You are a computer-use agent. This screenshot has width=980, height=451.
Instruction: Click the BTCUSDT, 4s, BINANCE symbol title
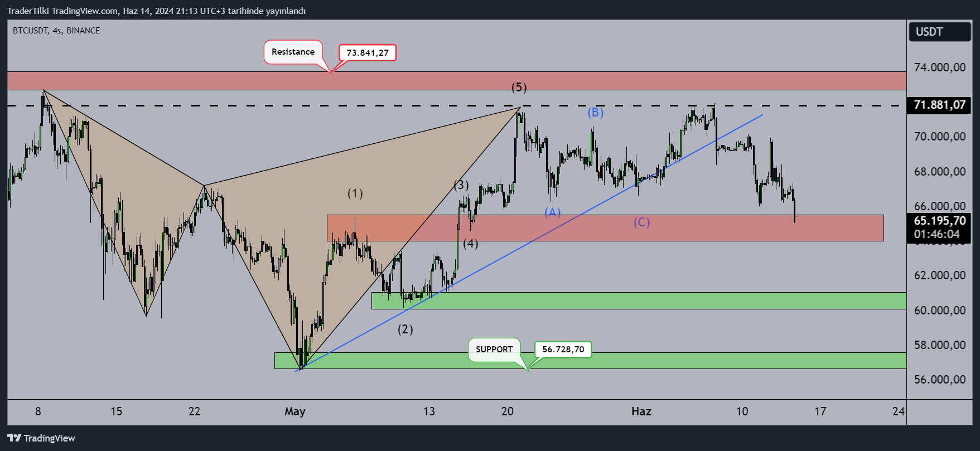point(56,31)
